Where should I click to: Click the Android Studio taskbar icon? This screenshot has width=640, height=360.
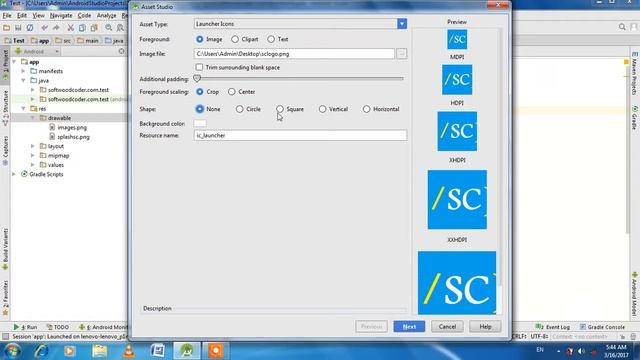pos(187,351)
